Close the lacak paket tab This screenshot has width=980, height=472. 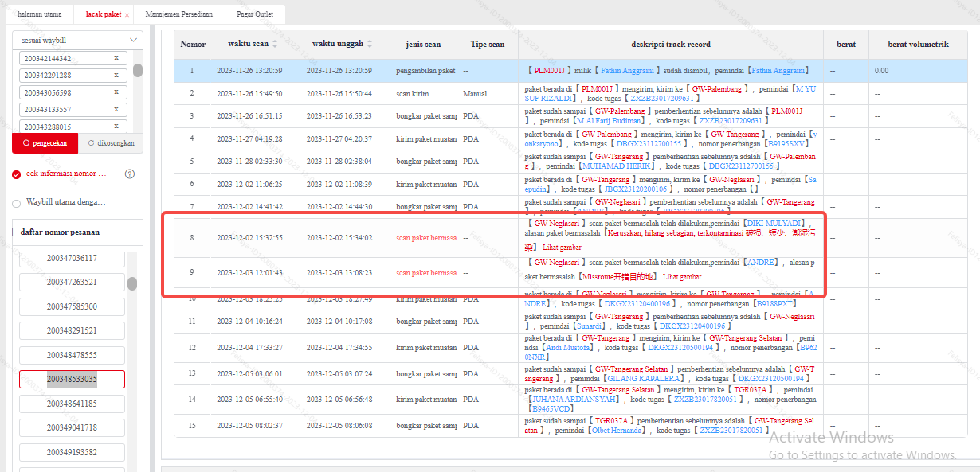(127, 15)
